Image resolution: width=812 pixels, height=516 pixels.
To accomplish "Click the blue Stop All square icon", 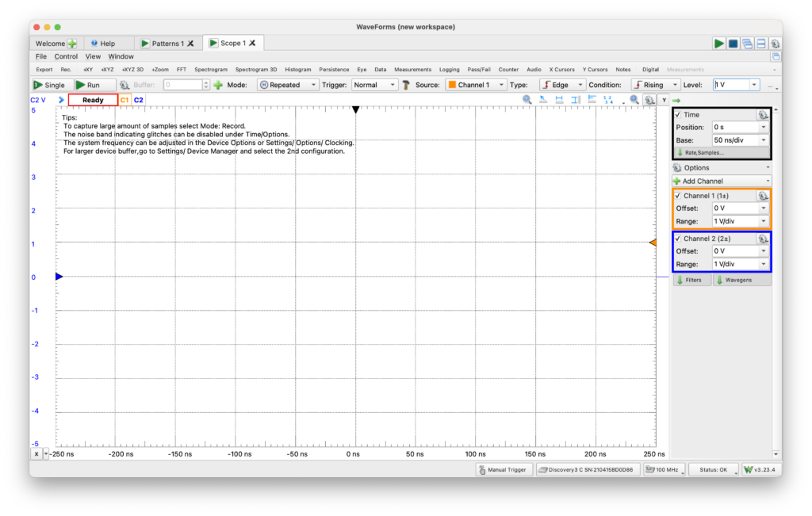I will (x=733, y=44).
